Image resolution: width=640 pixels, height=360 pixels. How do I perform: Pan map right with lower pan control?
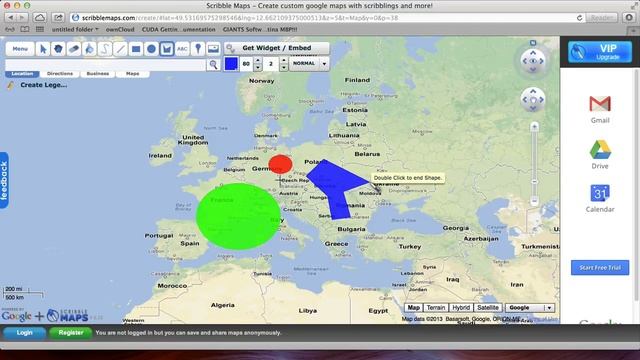coord(542,100)
